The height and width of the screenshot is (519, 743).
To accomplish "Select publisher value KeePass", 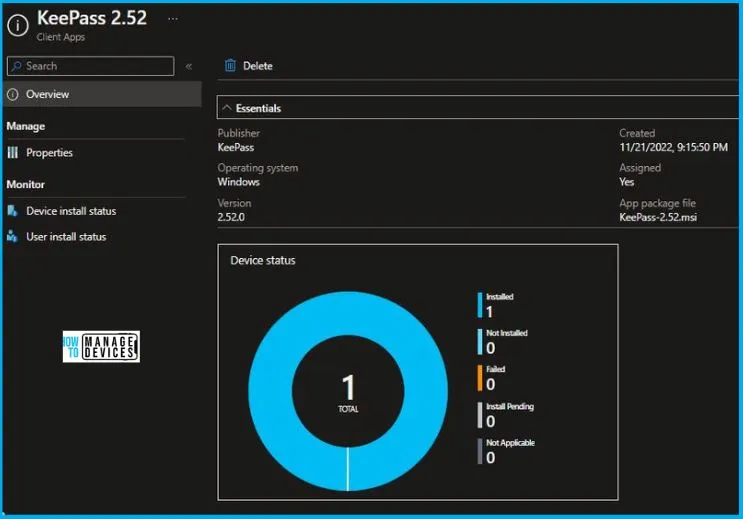I will [236, 147].
